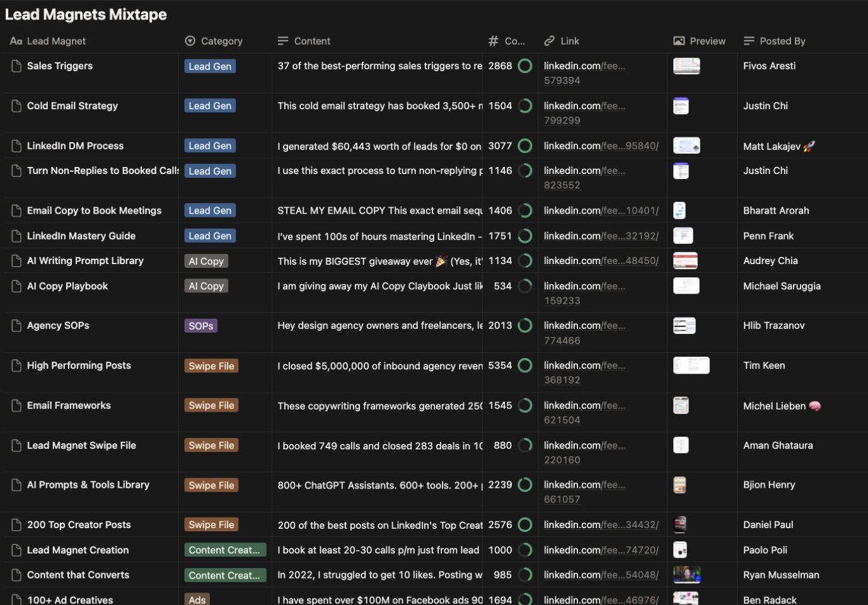Select the Posted By cell reading Hlib Trazanov

(773, 326)
